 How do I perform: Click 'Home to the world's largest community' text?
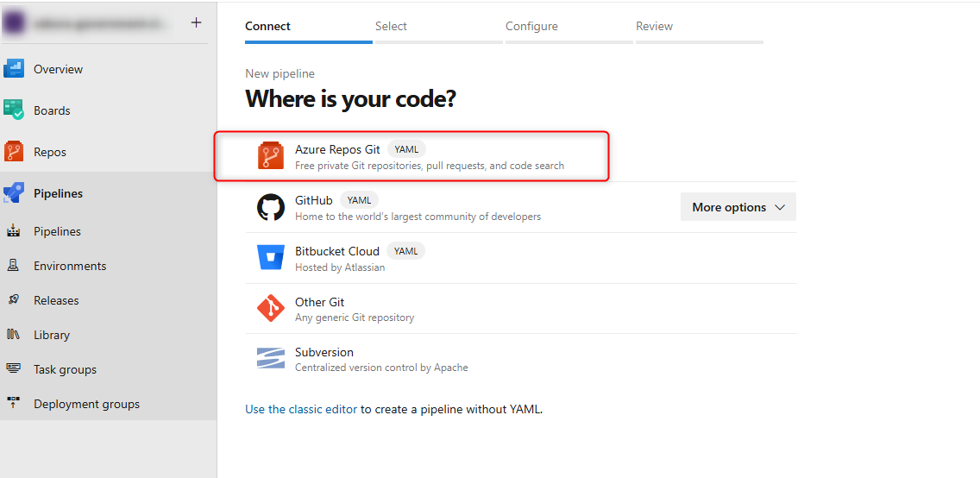pos(418,217)
